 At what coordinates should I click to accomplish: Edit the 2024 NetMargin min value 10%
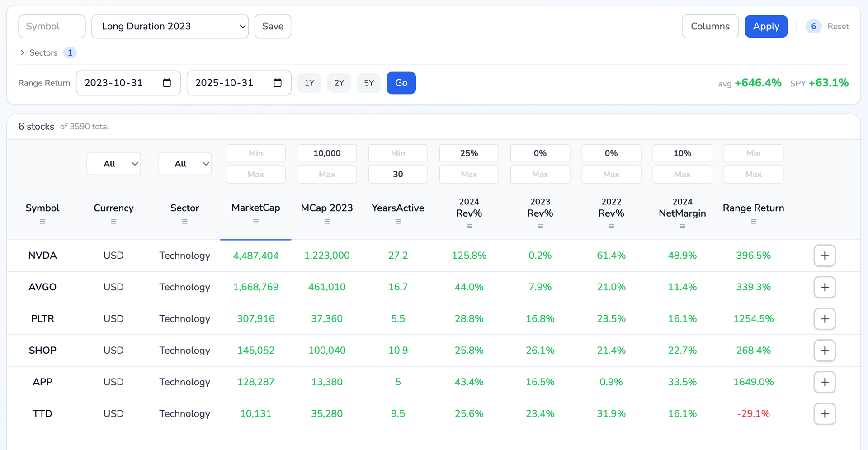coord(682,153)
